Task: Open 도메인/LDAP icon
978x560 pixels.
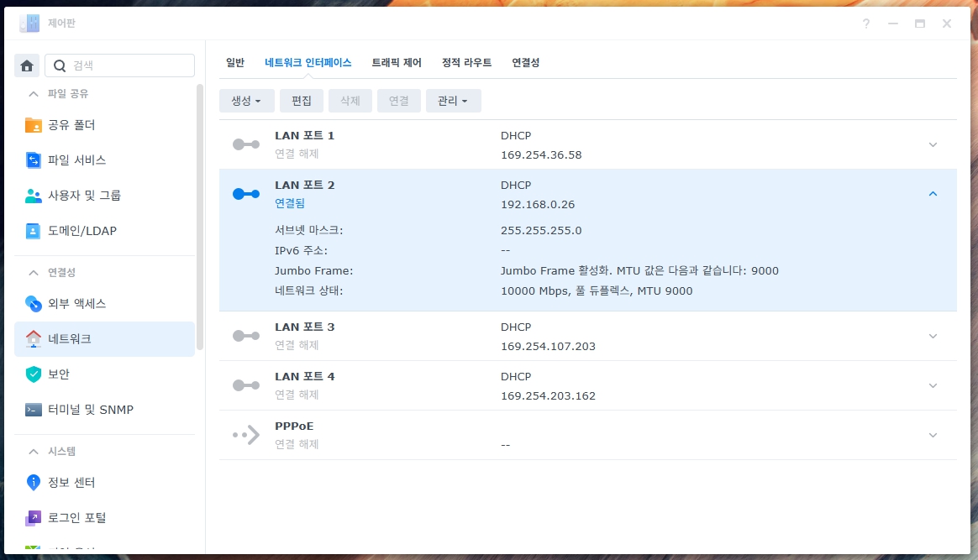Action: tap(34, 231)
